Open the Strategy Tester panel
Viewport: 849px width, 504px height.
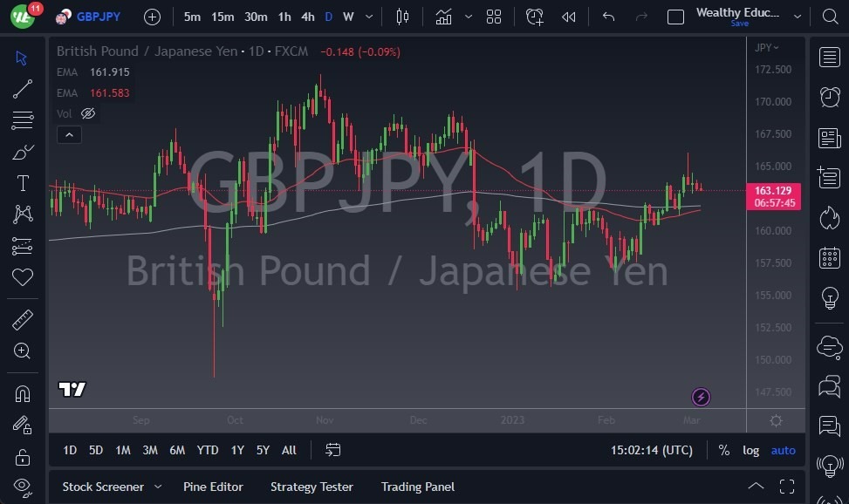coord(312,487)
